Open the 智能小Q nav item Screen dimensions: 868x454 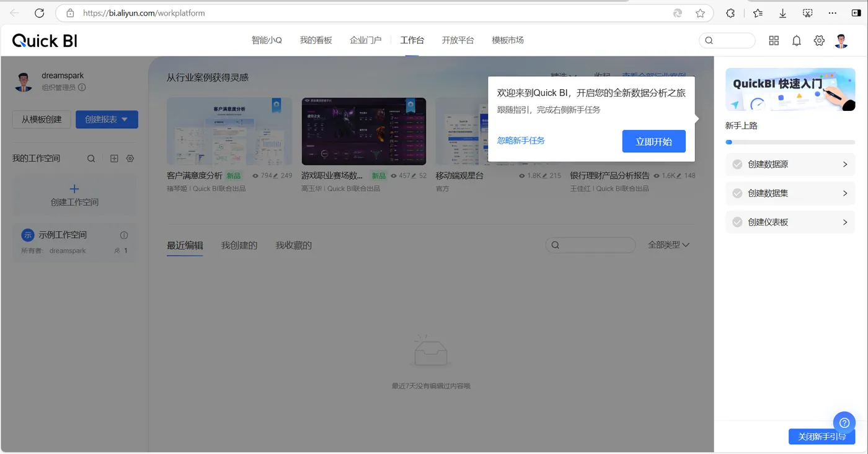click(267, 40)
